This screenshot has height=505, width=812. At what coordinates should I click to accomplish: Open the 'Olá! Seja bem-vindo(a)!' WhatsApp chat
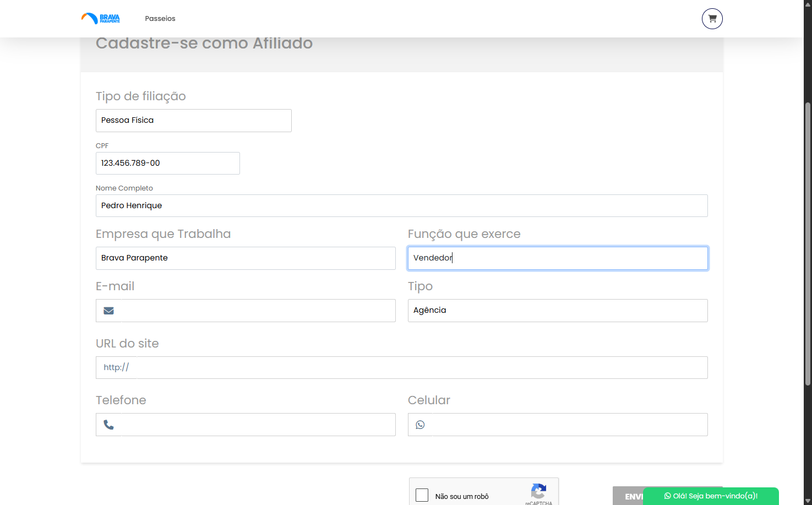tap(711, 496)
